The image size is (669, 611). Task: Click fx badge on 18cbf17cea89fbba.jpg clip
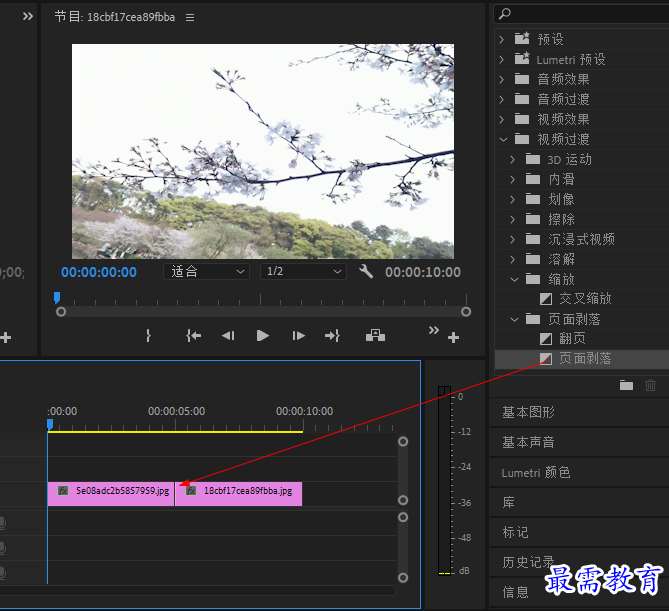tap(191, 491)
